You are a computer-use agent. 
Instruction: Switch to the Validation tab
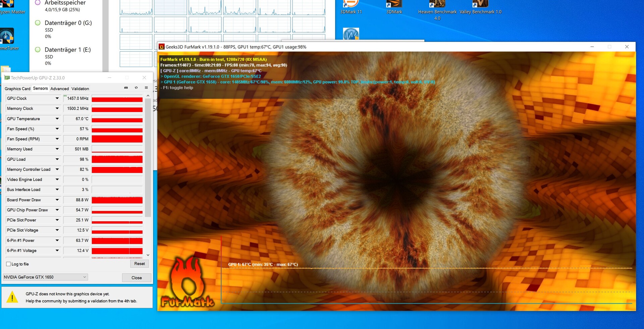(80, 89)
